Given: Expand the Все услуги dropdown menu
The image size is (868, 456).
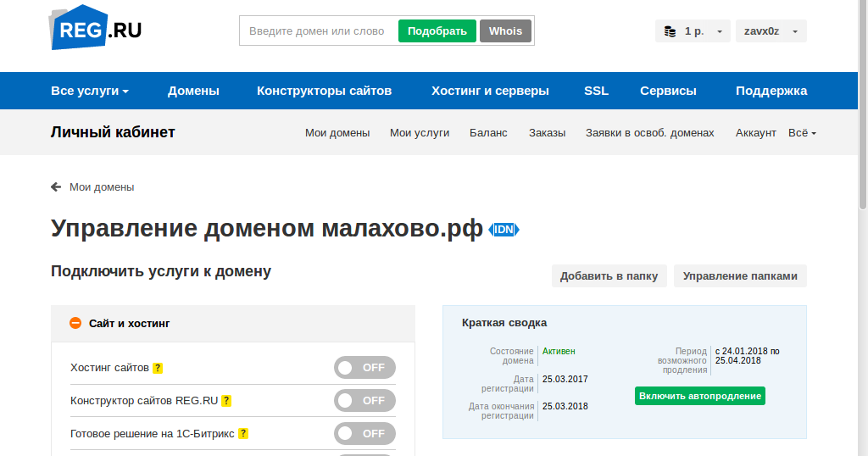Looking at the screenshot, I should (90, 91).
